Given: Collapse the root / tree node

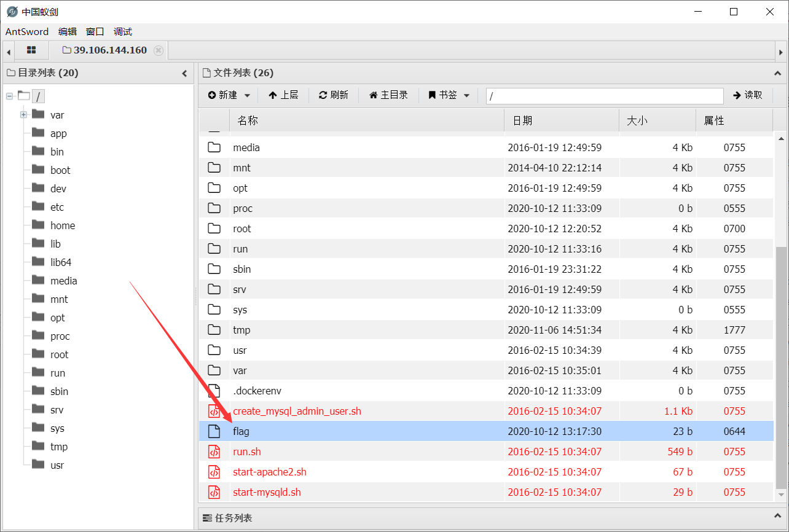Looking at the screenshot, I should [x=9, y=96].
